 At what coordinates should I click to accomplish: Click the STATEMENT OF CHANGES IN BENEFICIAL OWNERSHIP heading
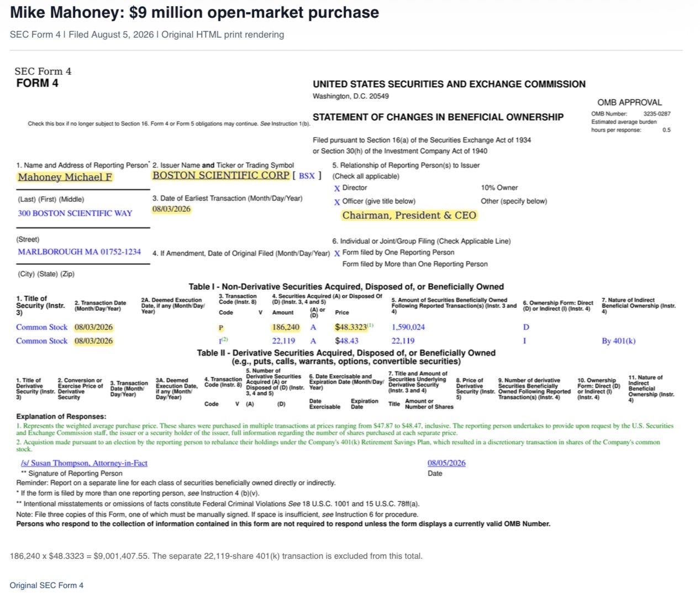tap(438, 117)
